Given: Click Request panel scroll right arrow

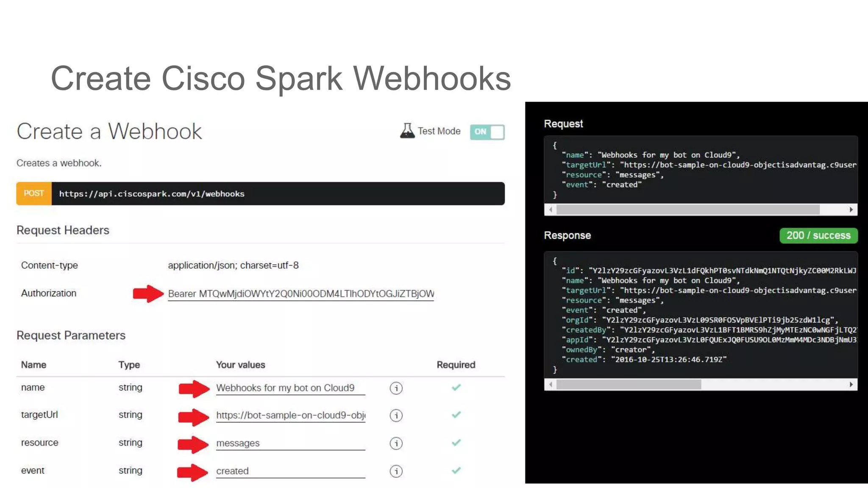Looking at the screenshot, I should point(851,210).
